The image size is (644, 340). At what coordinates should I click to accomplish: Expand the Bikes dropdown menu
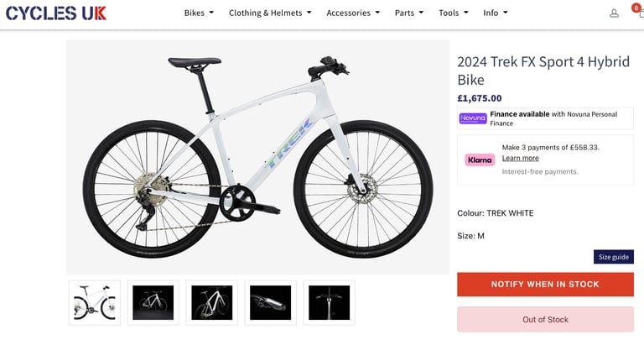pos(200,13)
